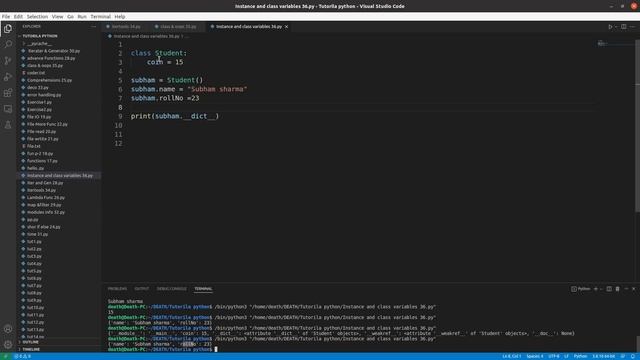Viewport: 640px width, 360px height.
Task: Select the TERMINAL panel tab
Action: (x=203, y=289)
